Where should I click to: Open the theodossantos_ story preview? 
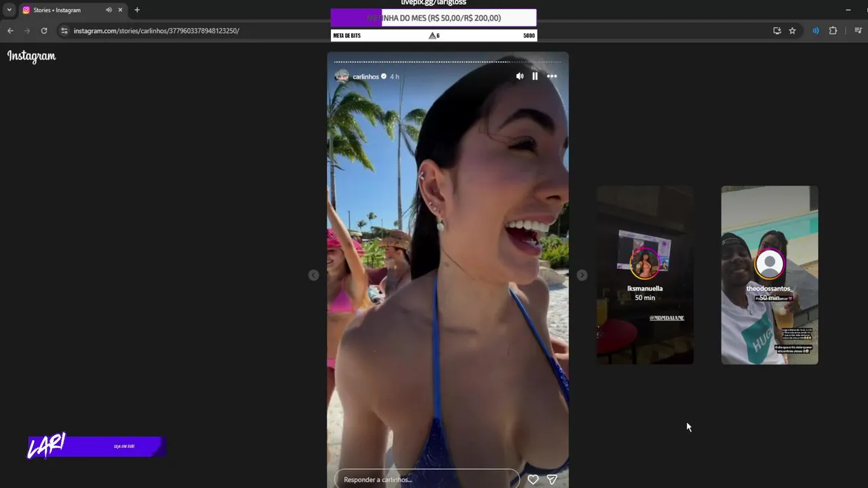click(770, 275)
